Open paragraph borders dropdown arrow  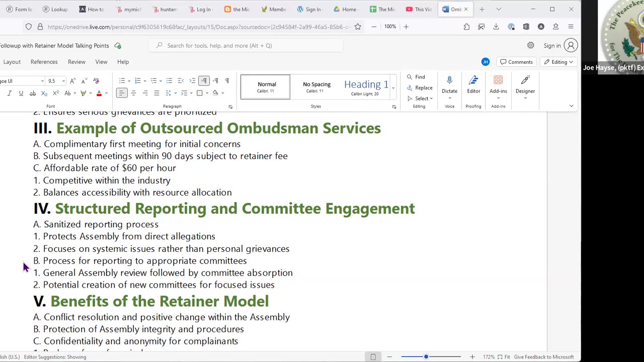(x=207, y=93)
